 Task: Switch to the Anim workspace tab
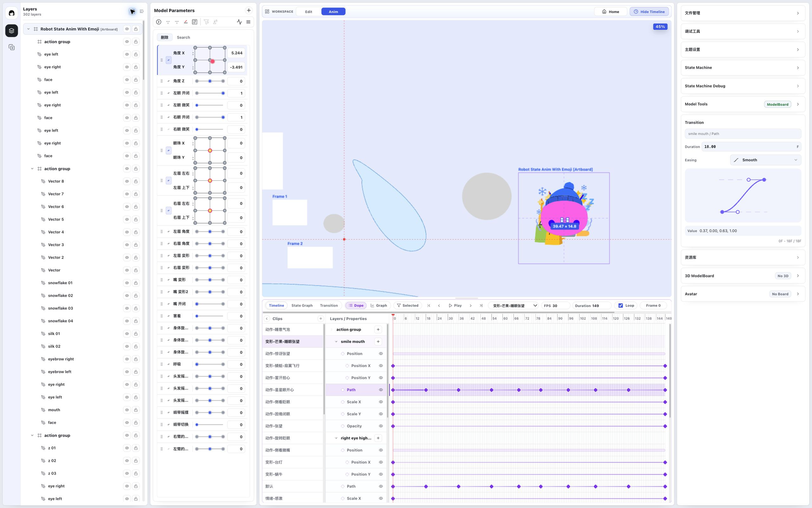[333, 12]
